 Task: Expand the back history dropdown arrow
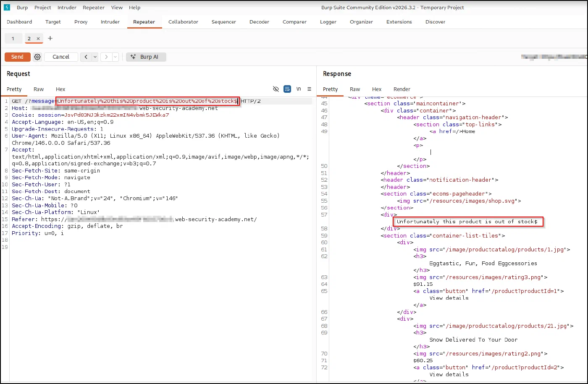95,57
